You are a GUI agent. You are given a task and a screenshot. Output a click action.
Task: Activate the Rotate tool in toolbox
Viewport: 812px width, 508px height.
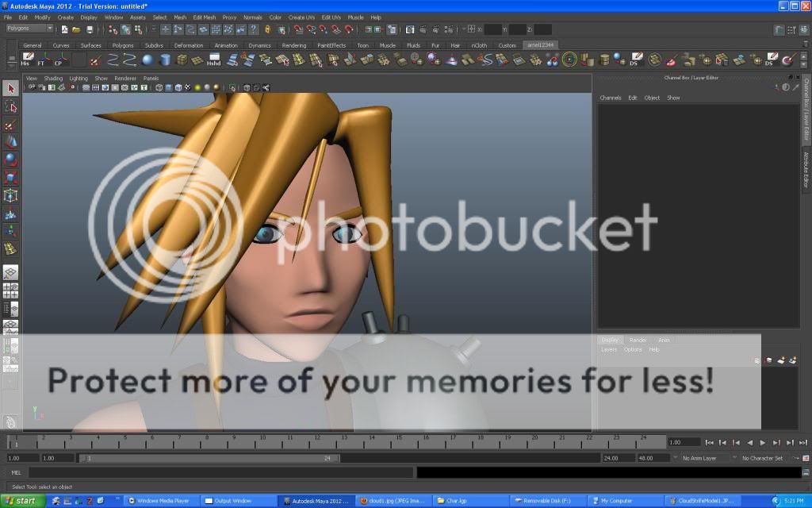tap(10, 159)
